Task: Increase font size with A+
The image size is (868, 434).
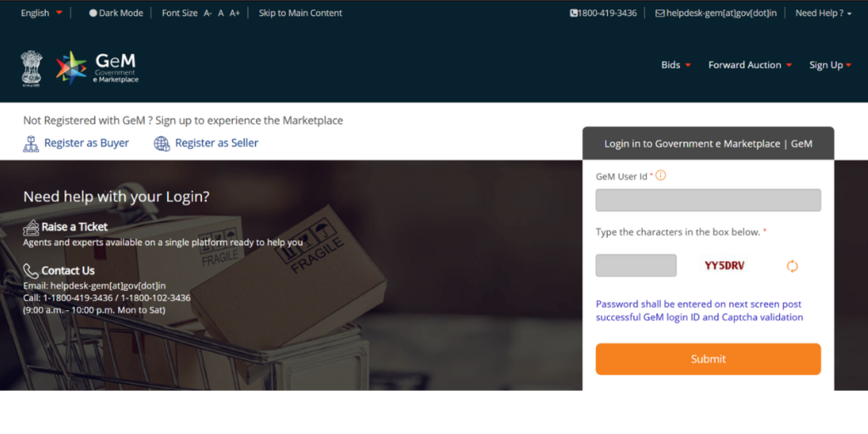Action: tap(235, 13)
